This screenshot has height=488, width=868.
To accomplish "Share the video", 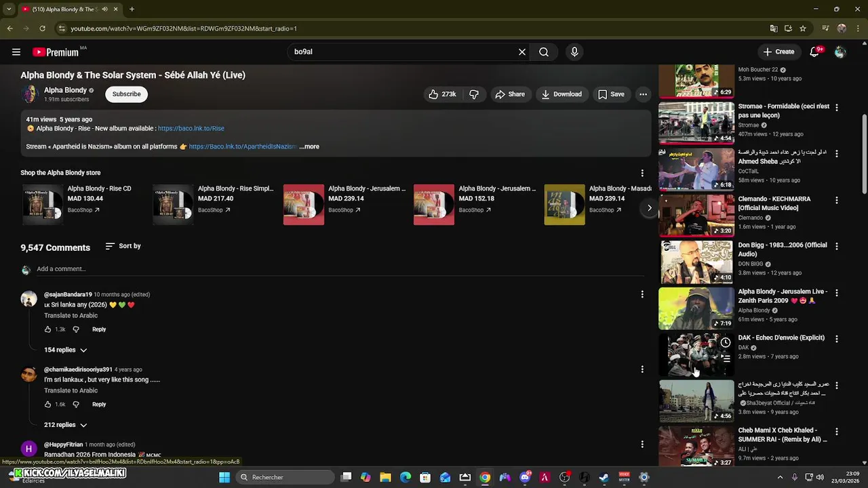I will click(x=510, y=94).
